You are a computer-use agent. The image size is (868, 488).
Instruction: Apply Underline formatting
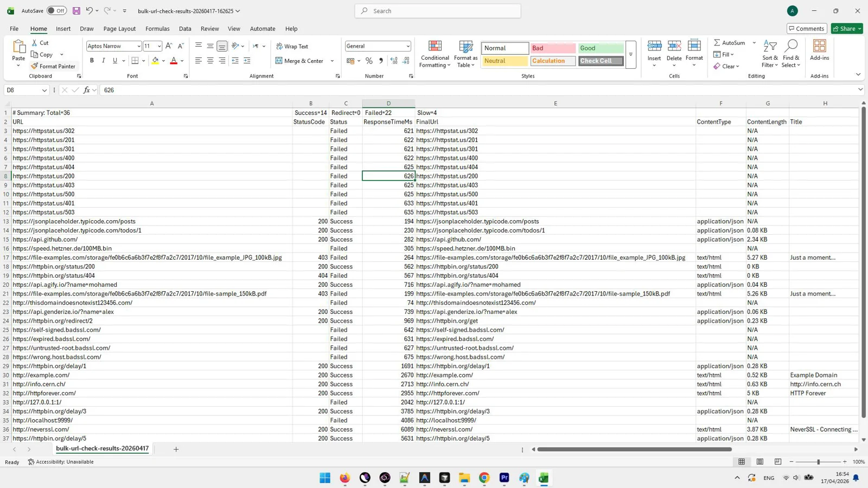click(x=115, y=61)
